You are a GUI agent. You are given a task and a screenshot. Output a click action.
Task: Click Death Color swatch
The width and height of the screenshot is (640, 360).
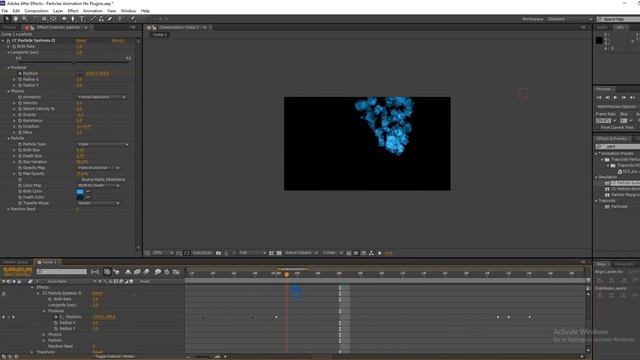point(80,197)
